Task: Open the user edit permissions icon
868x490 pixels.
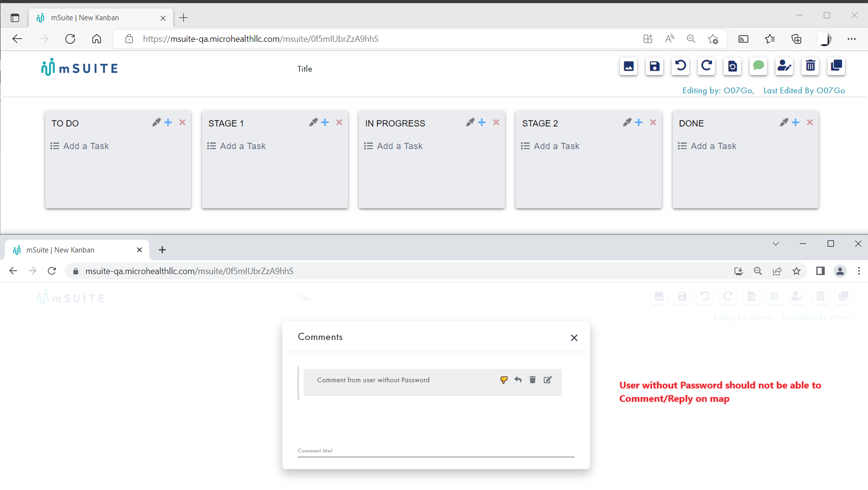Action: pos(784,66)
